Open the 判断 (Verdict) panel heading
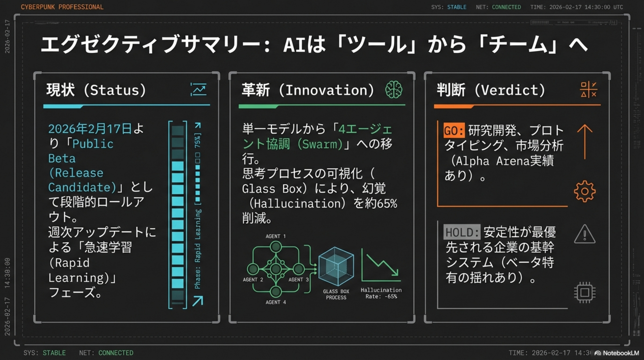Image resolution: width=644 pixels, height=360 pixels. (490, 90)
